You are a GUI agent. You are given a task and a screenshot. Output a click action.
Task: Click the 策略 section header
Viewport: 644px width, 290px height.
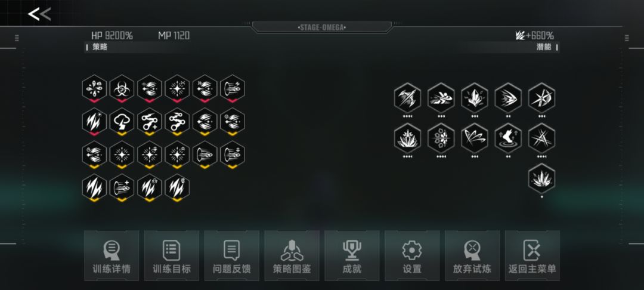(x=100, y=47)
